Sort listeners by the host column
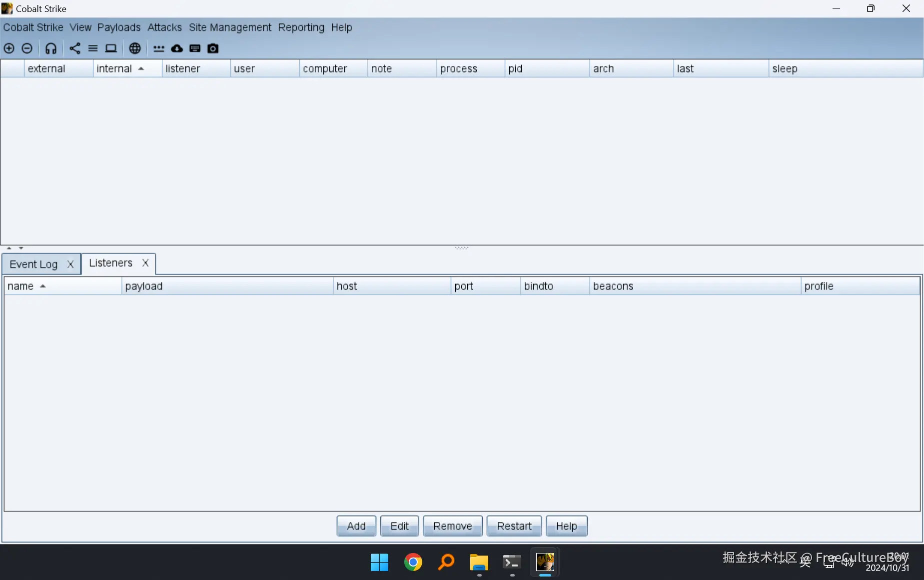 point(392,286)
